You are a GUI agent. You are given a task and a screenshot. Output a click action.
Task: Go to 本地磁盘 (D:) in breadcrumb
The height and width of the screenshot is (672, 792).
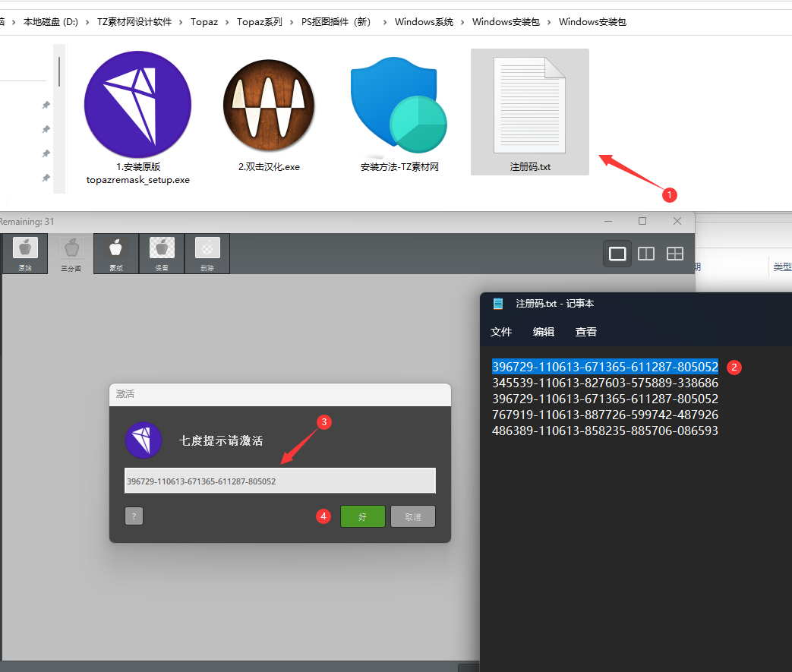(51, 22)
